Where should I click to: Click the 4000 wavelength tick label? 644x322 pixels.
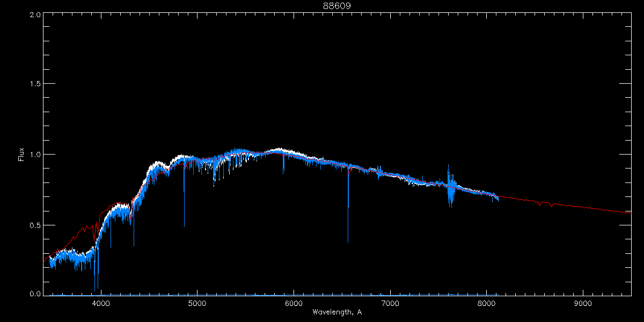(101, 303)
